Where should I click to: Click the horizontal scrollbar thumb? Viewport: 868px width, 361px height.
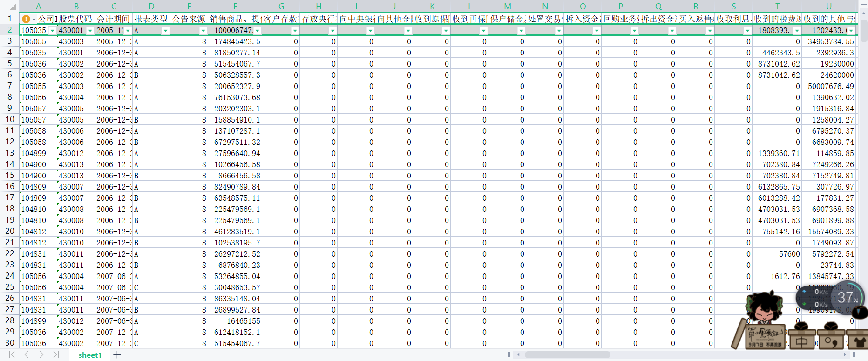point(567,355)
